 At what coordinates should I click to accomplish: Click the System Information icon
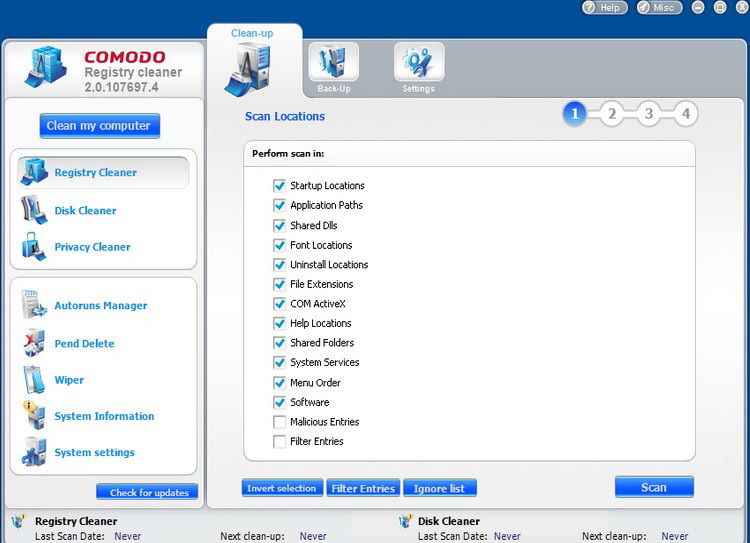[34, 415]
